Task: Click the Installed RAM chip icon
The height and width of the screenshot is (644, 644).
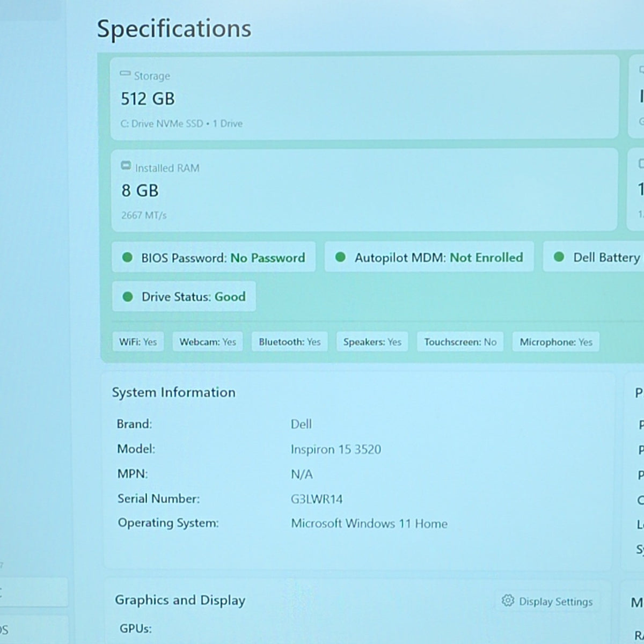Action: point(126,166)
